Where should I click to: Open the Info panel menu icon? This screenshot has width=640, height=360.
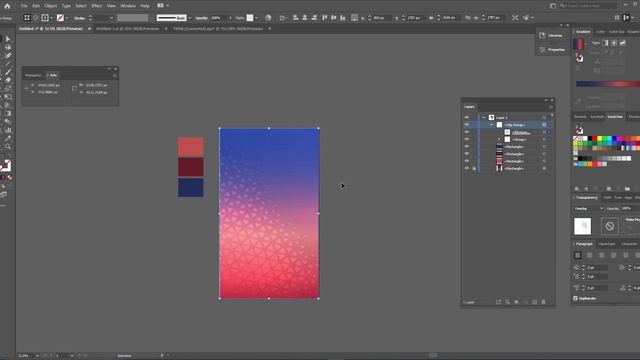[x=115, y=75]
